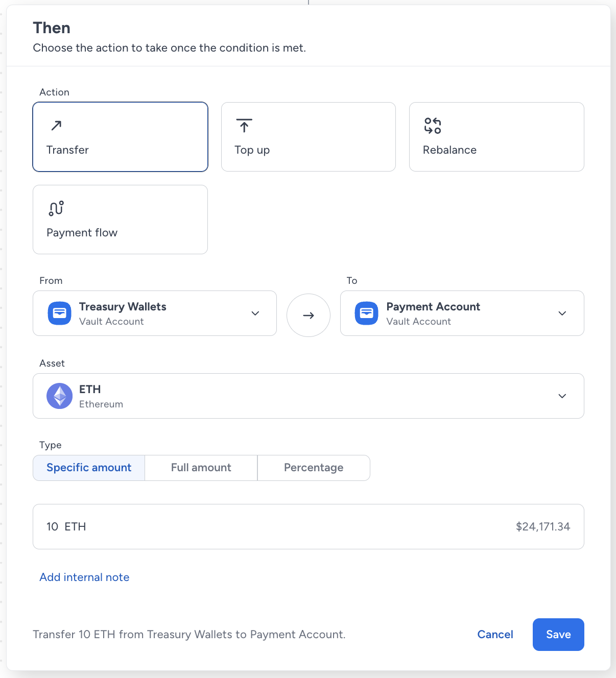Choose the Payment flow action card
The image size is (616, 678).
(120, 220)
